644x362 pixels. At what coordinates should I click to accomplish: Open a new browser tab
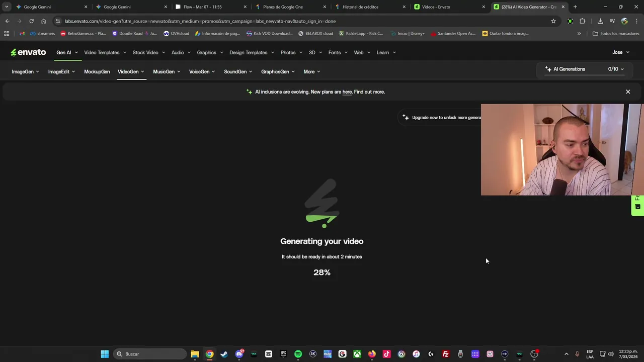tap(575, 7)
